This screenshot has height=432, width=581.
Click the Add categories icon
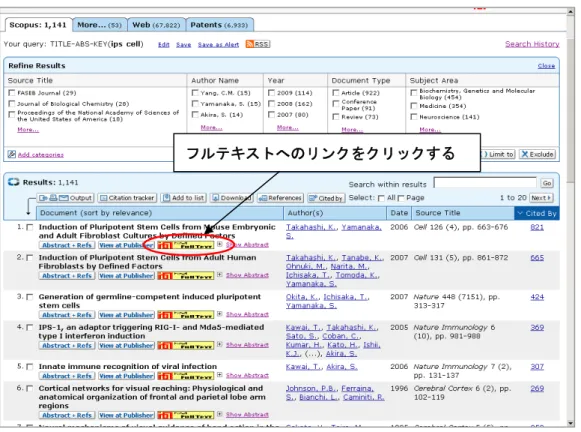click(12, 154)
